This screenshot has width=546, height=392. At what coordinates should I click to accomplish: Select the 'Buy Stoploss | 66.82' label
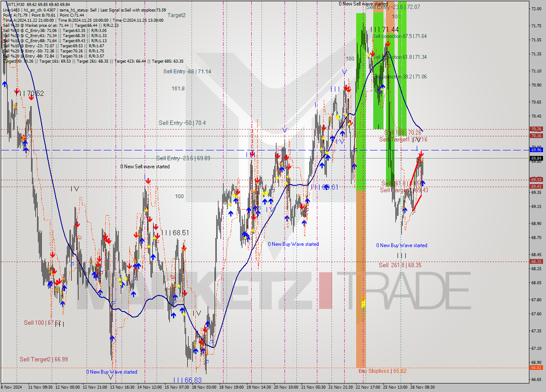tap(382, 371)
